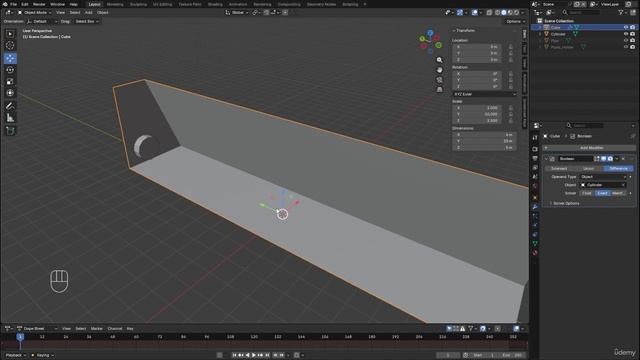Disable the Cube object in renders via the camera icon

click(632, 27)
